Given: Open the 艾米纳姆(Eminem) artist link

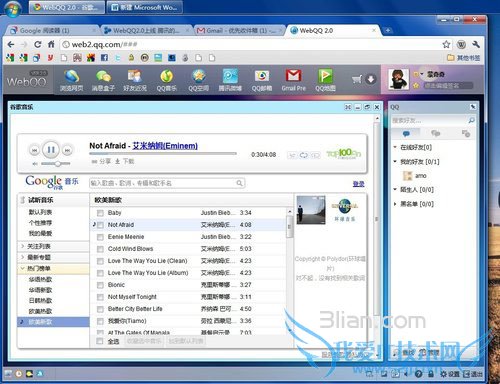Looking at the screenshot, I should point(165,146).
